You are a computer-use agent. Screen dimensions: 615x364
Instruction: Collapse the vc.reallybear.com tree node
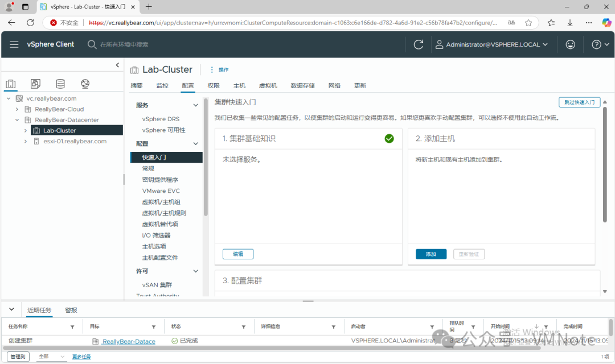[9, 98]
